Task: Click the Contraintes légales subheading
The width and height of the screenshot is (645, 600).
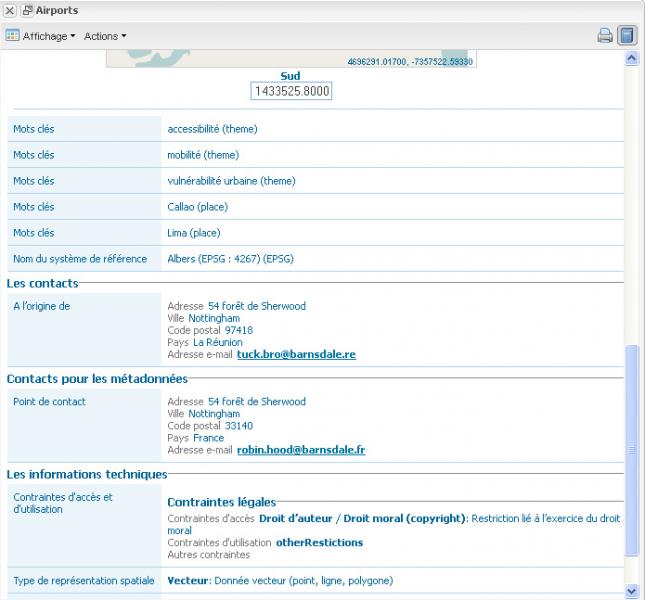Action: click(x=221, y=502)
